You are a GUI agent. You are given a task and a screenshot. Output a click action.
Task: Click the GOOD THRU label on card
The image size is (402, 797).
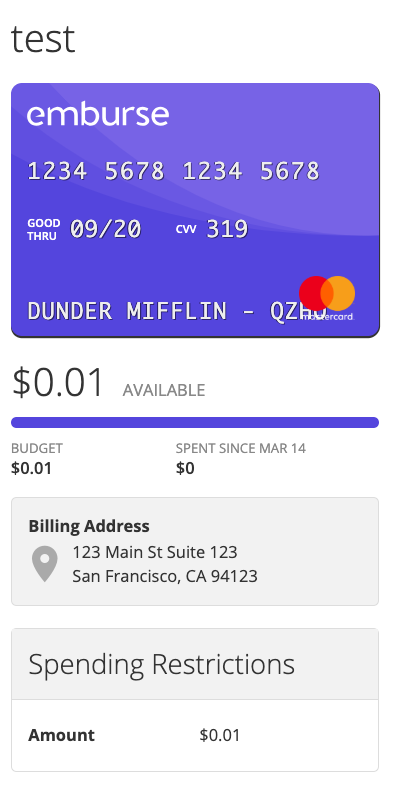coord(44,230)
